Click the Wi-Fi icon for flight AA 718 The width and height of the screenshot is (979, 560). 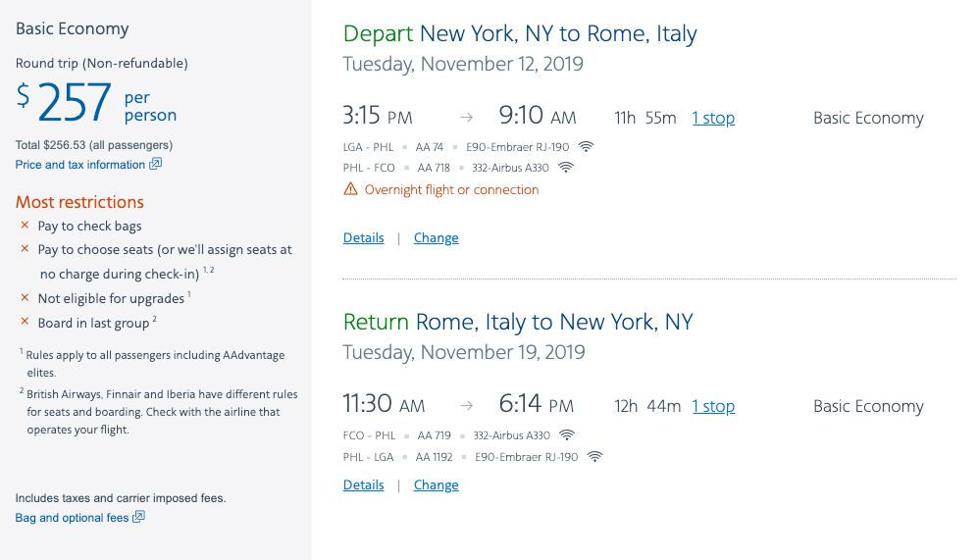(x=565, y=168)
